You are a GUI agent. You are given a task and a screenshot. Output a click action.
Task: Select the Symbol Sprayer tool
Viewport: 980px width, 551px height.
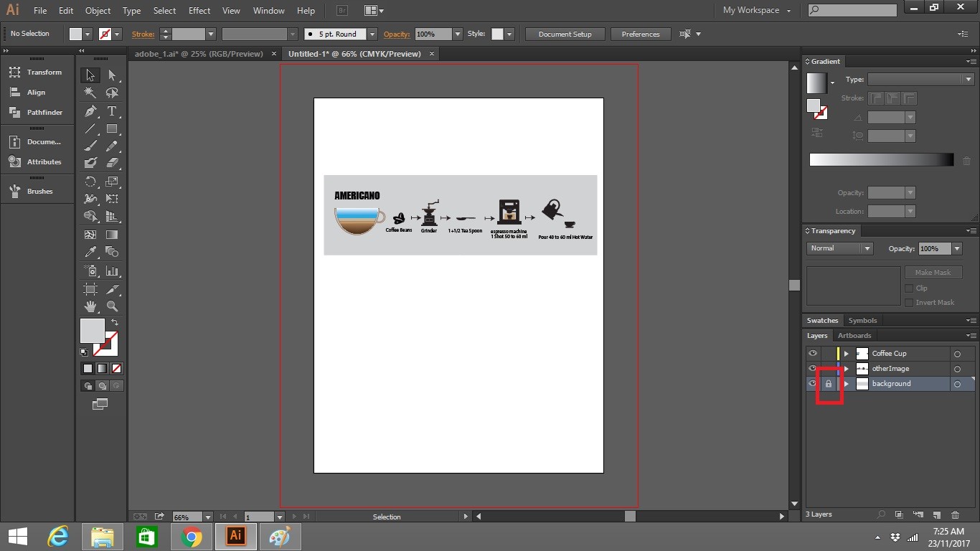90,270
